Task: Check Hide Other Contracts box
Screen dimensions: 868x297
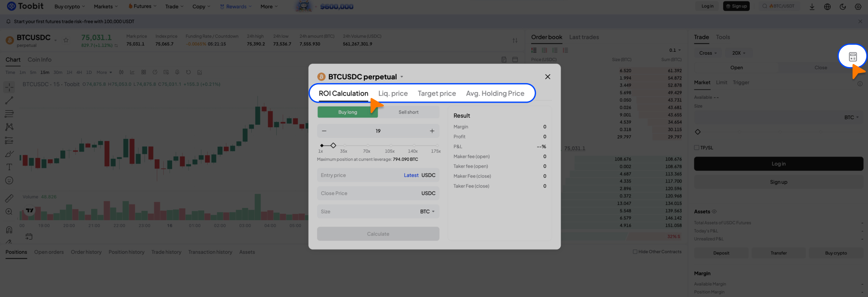Action: click(x=635, y=252)
